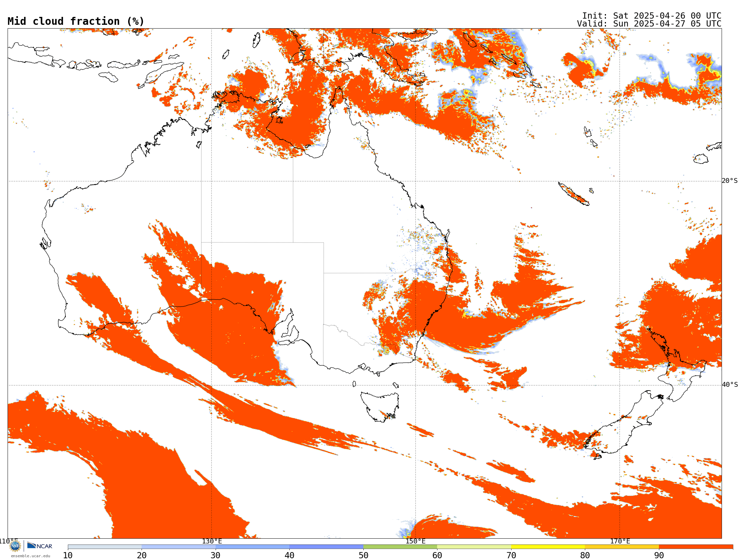Screen dimensions: 744x560
Task: Click the 20°S latitude label
Action: tap(730, 180)
